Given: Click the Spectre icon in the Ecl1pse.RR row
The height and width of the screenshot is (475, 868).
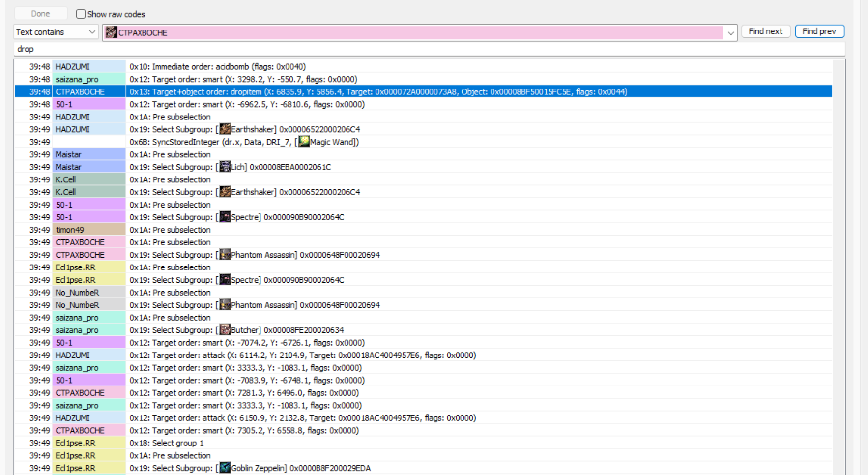Looking at the screenshot, I should pyautogui.click(x=225, y=280).
